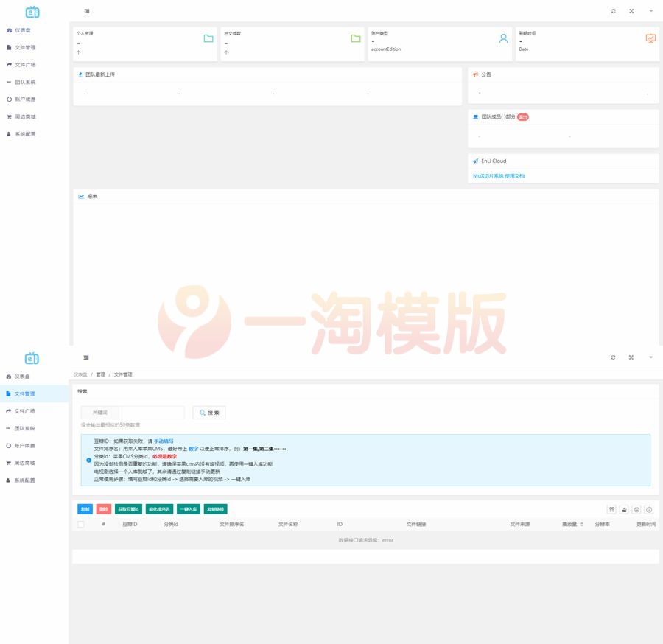Click the blue 数字 link in the notice

pyautogui.click(x=193, y=449)
